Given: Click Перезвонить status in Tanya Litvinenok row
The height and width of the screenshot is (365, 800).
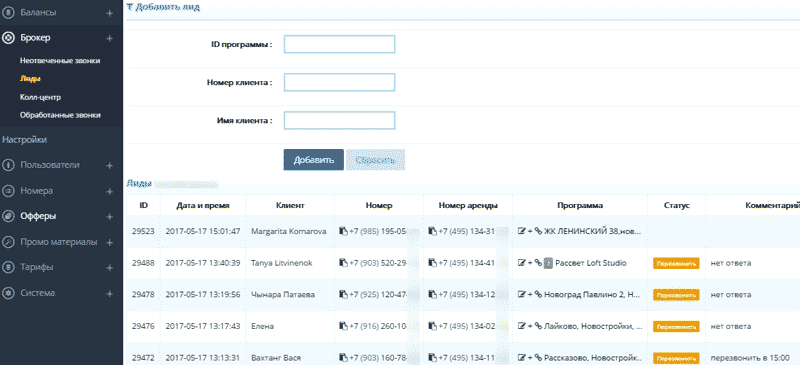Looking at the screenshot, I should (676, 264).
